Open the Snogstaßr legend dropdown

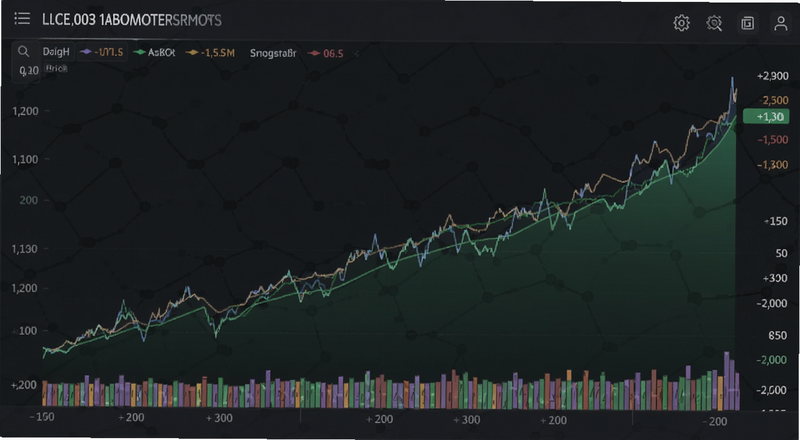click(273, 53)
